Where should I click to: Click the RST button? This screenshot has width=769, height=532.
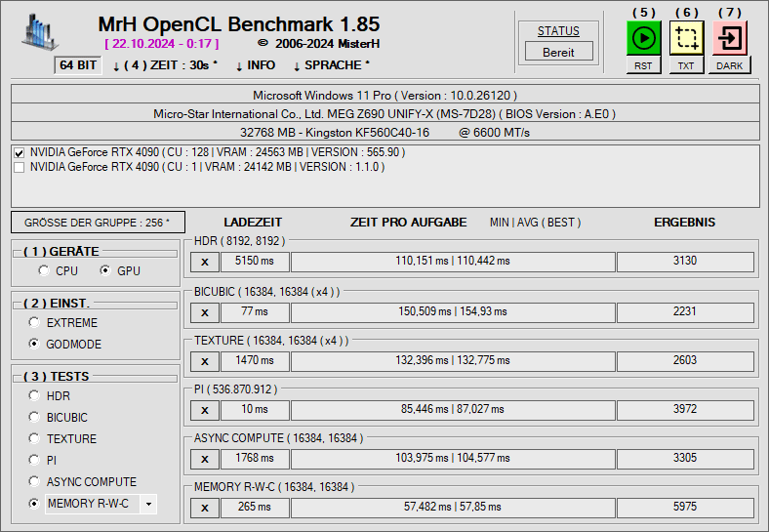coord(643,65)
